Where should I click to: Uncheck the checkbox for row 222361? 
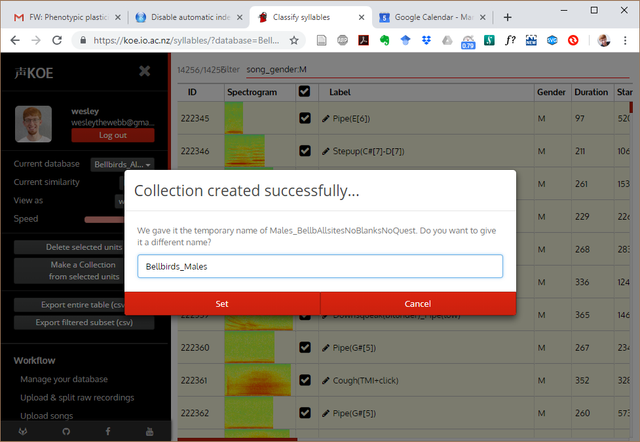tap(304, 380)
